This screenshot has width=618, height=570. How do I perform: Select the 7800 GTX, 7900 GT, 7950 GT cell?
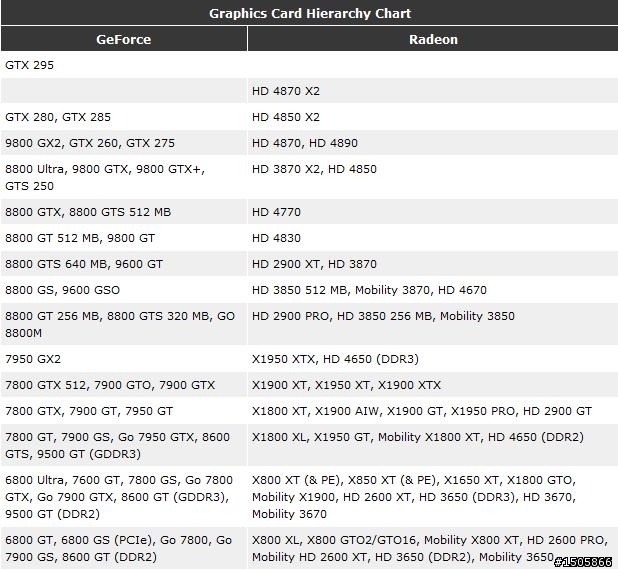[x=124, y=411]
